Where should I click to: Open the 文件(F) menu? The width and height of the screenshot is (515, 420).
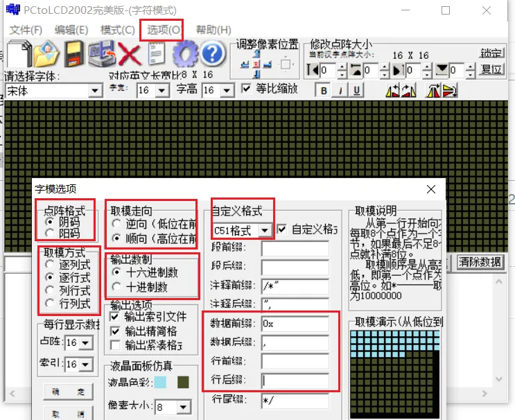(x=26, y=30)
